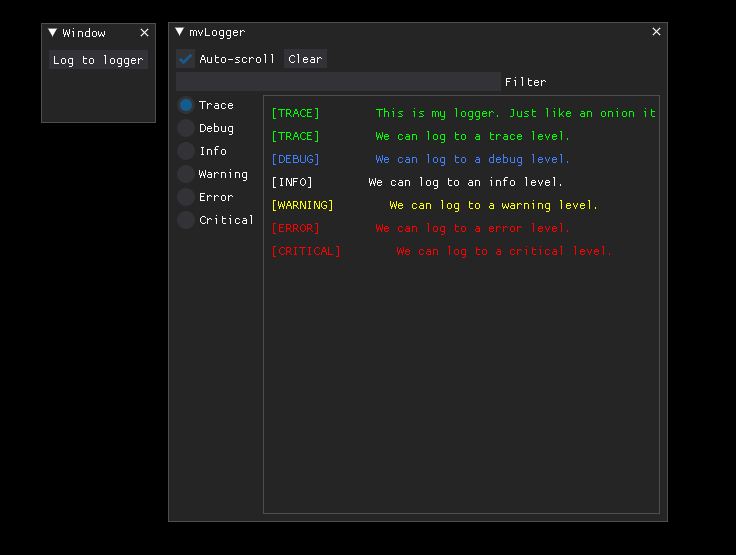Clear the logger output

click(305, 59)
